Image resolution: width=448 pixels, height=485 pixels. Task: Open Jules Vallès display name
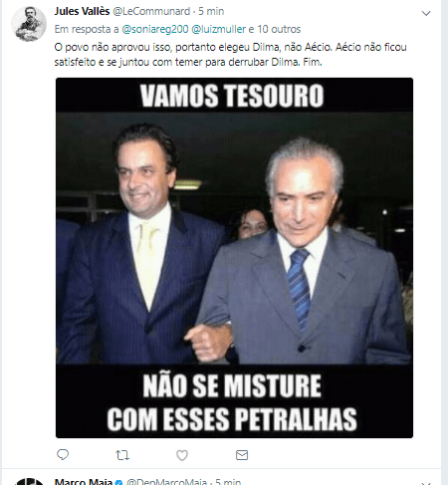click(x=82, y=11)
